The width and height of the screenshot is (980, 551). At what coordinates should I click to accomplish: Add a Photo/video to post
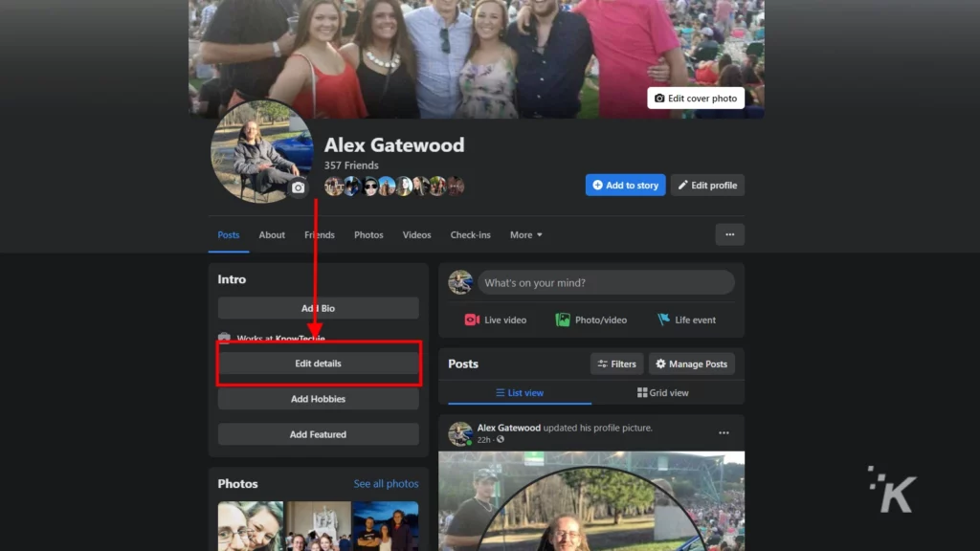coord(591,320)
